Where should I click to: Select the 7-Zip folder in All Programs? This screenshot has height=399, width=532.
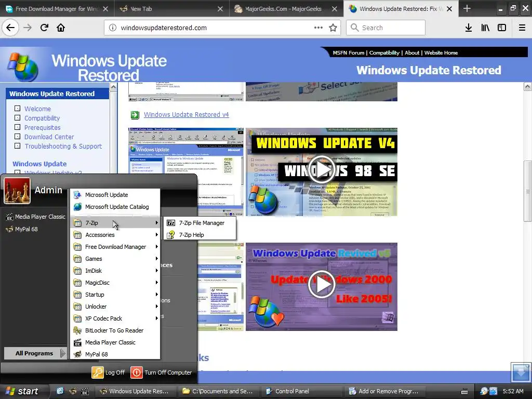click(x=116, y=223)
